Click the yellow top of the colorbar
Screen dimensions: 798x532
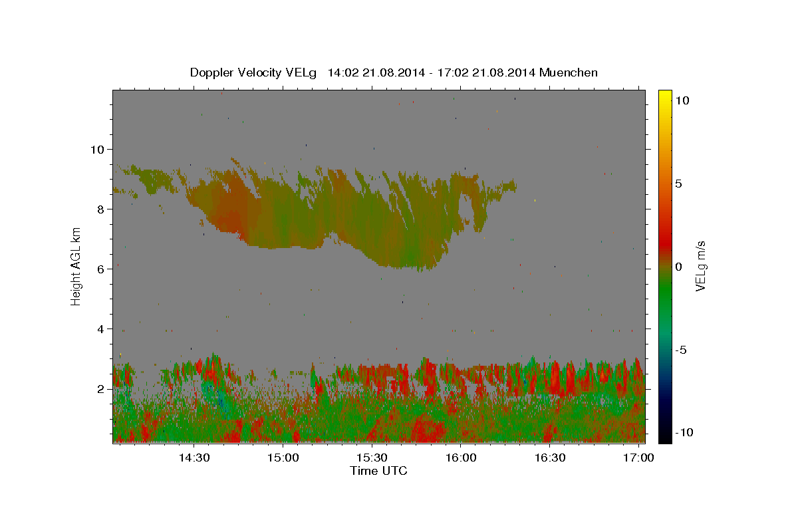[664, 96]
